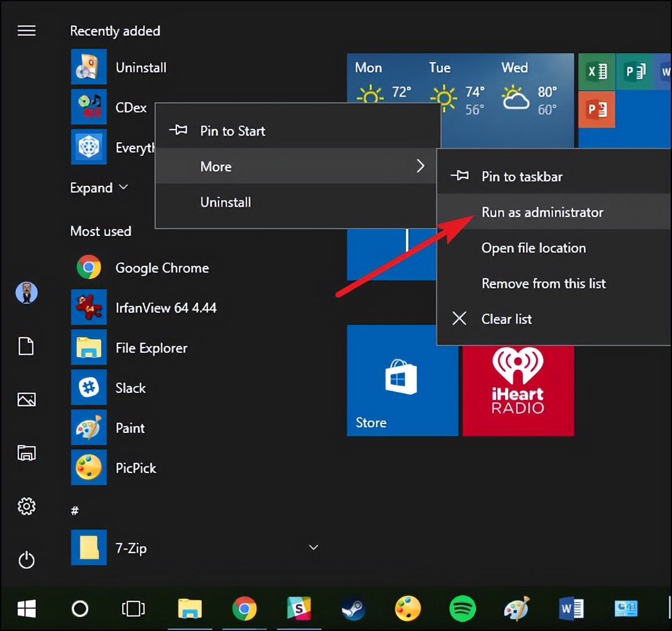
Task: Open Settings from the Start sidebar
Action: pos(27,507)
